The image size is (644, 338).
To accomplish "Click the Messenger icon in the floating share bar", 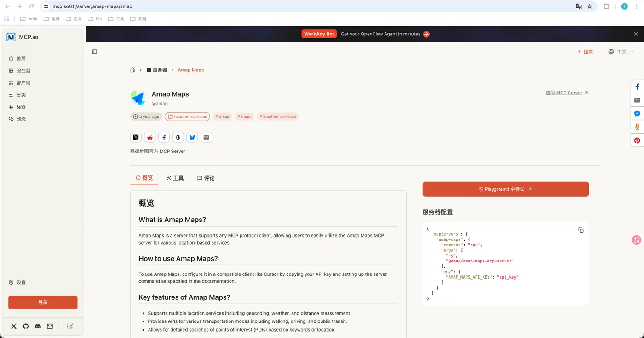I will tap(637, 113).
